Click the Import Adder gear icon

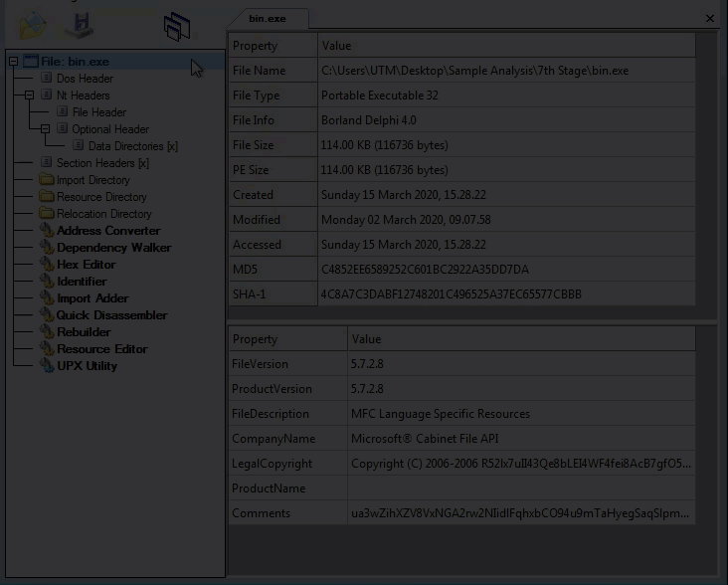(x=47, y=297)
